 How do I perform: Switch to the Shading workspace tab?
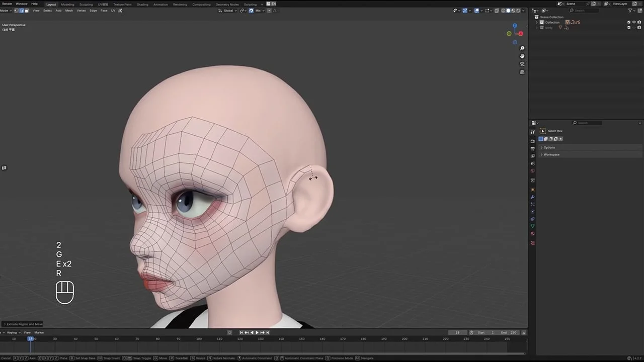[x=142, y=4]
